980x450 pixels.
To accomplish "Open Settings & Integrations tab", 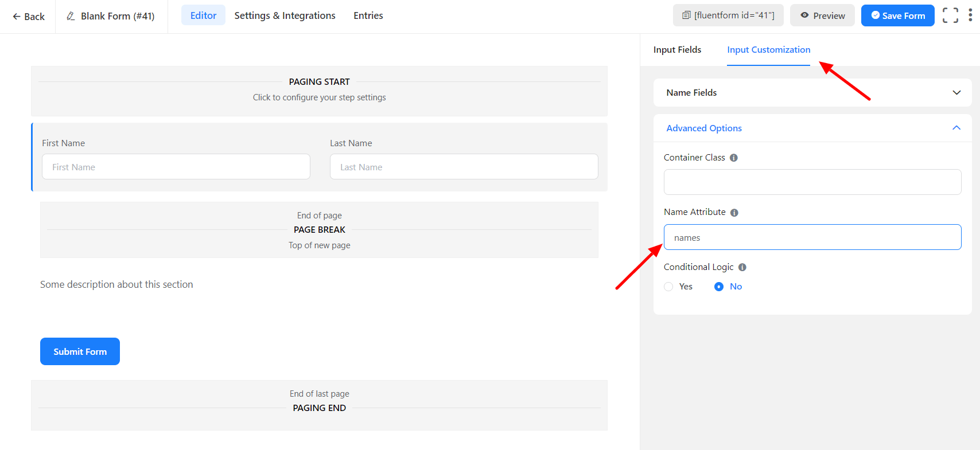I will [x=285, y=15].
